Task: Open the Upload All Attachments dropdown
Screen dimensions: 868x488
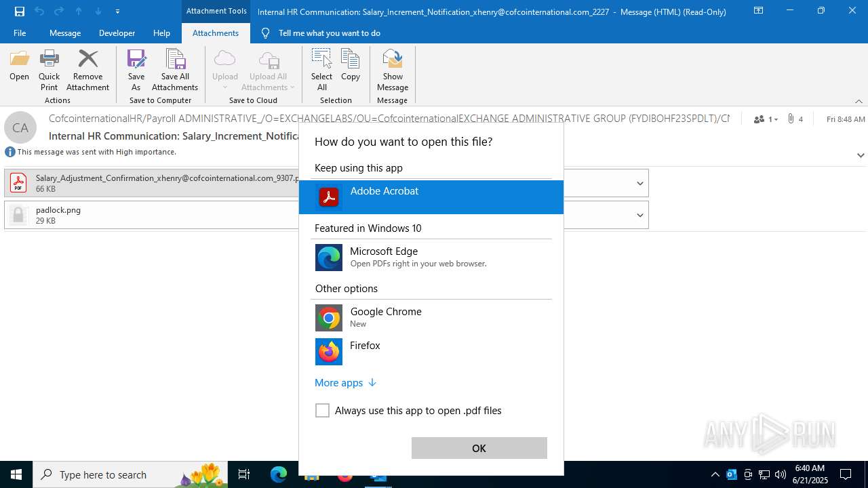Action: tap(268, 70)
